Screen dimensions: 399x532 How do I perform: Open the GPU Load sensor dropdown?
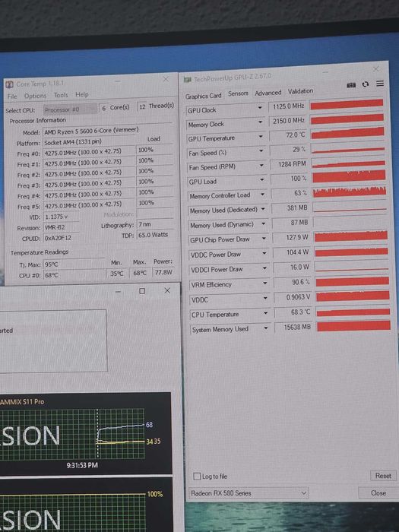(262, 179)
